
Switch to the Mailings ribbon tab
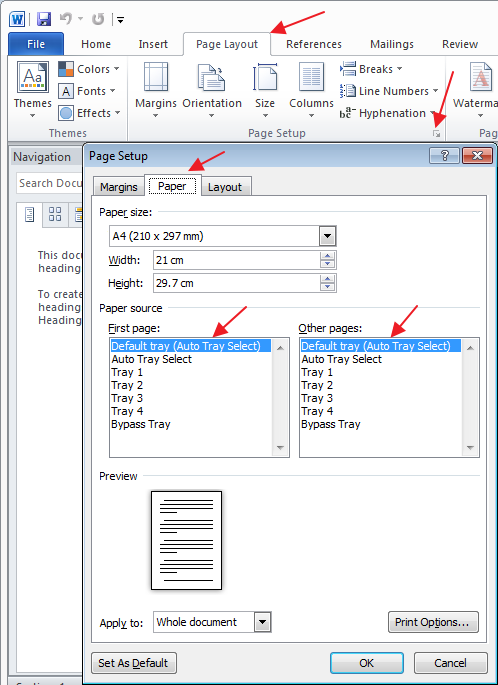(391, 44)
